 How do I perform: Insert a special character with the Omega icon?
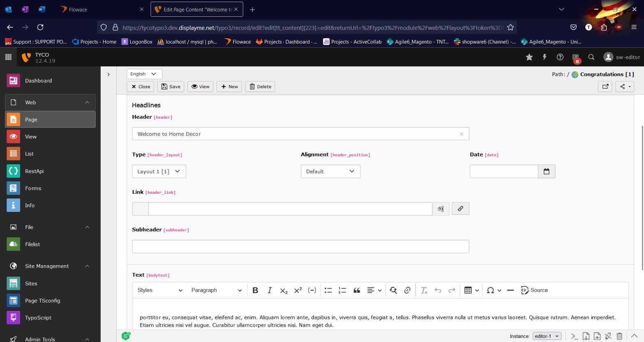point(490,290)
